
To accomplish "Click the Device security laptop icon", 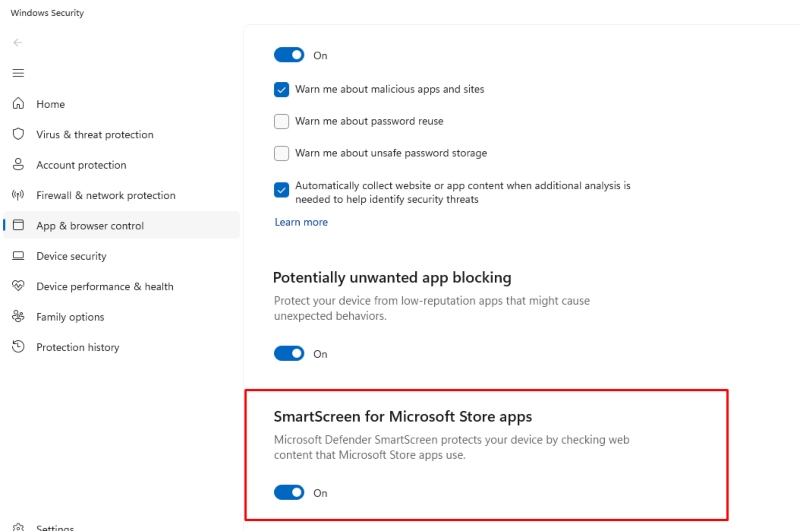I will tap(18, 256).
